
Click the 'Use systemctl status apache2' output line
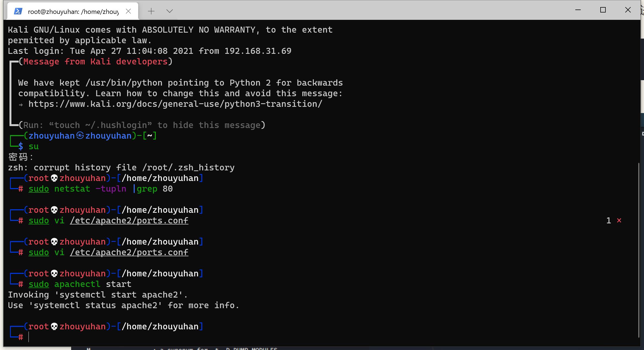[124, 305]
